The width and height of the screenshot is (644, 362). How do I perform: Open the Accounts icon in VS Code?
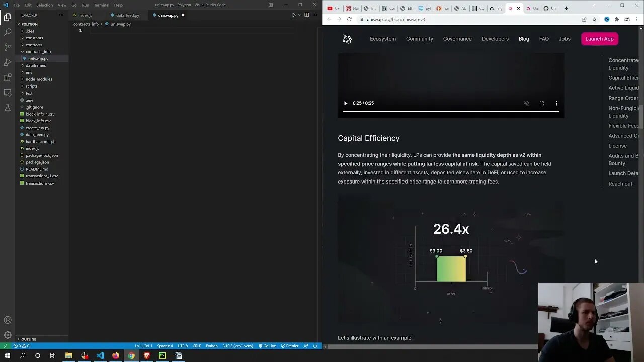pos(7,320)
